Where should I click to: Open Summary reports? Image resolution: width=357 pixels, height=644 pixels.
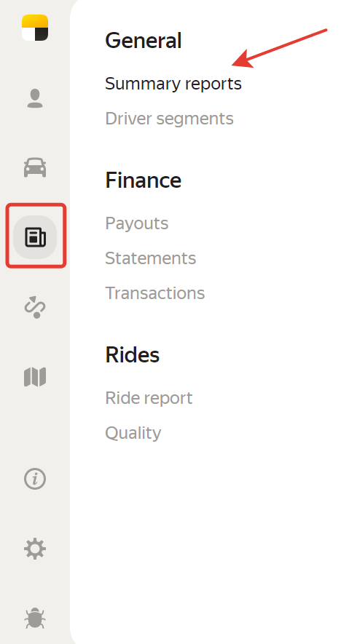tap(173, 84)
